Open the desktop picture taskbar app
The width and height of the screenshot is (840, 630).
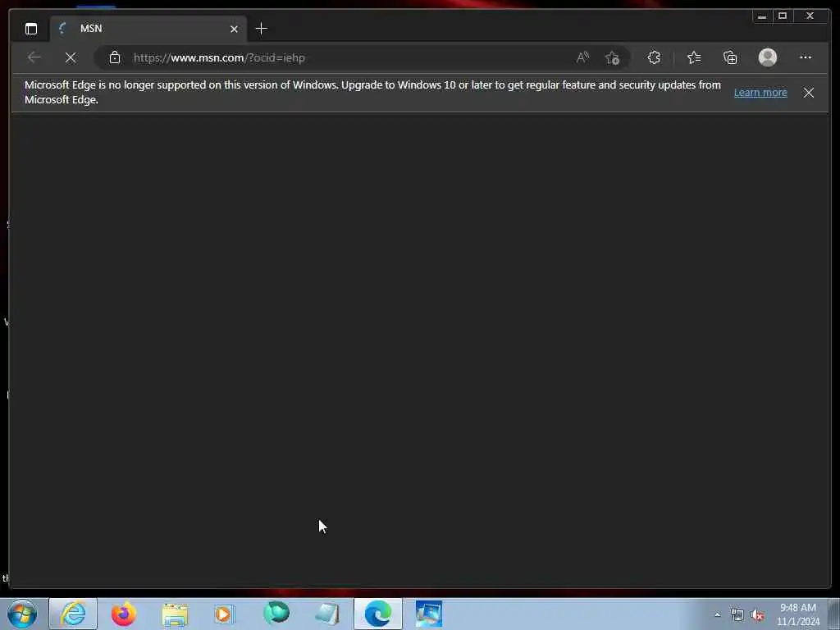pyautogui.click(x=428, y=614)
